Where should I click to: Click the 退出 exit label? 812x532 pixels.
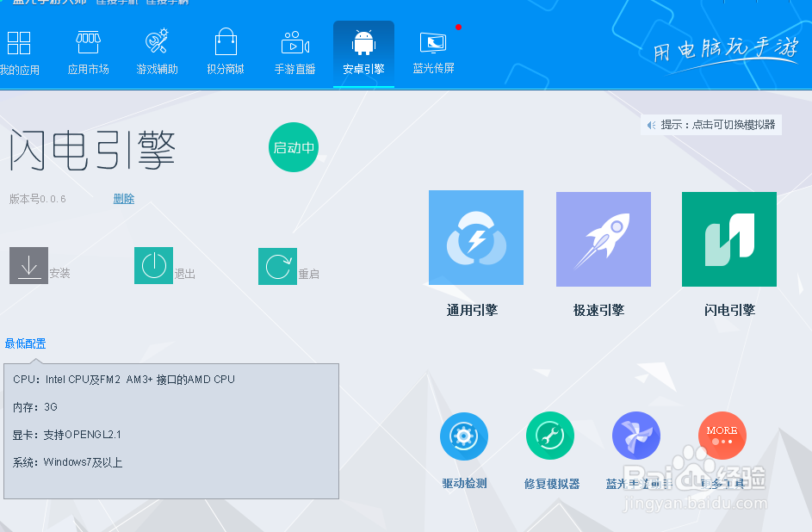pos(185,274)
